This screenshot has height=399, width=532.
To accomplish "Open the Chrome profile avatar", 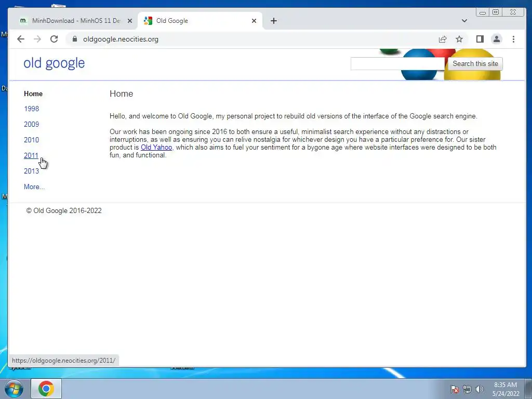I will (496, 39).
